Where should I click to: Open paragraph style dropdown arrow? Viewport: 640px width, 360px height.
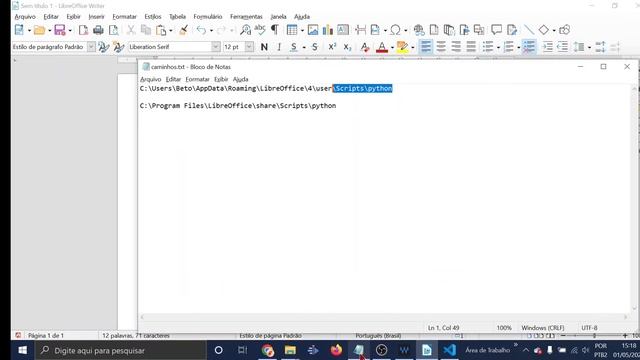pos(91,47)
